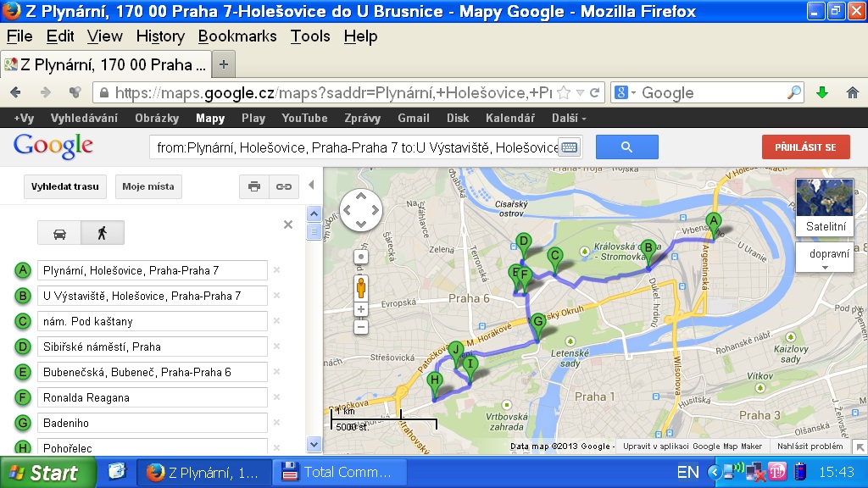
Task: Click the Google logo
Action: tap(53, 147)
